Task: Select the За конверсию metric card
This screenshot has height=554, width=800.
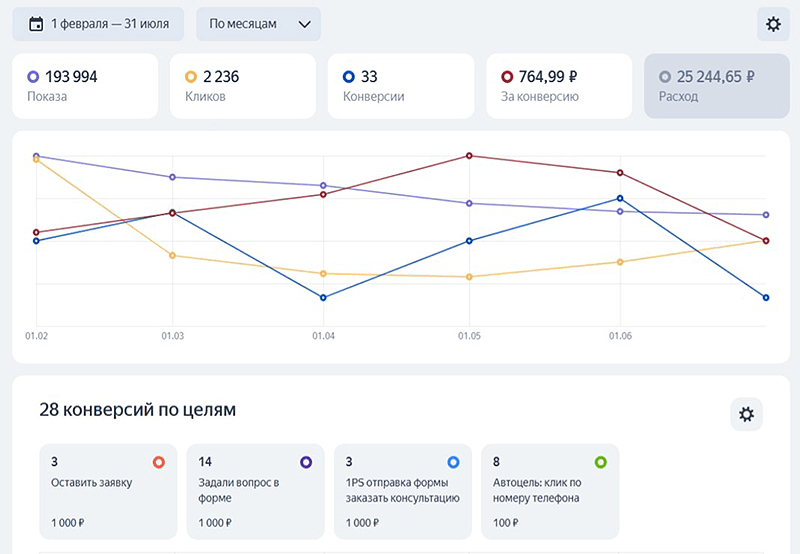Action: [559, 86]
